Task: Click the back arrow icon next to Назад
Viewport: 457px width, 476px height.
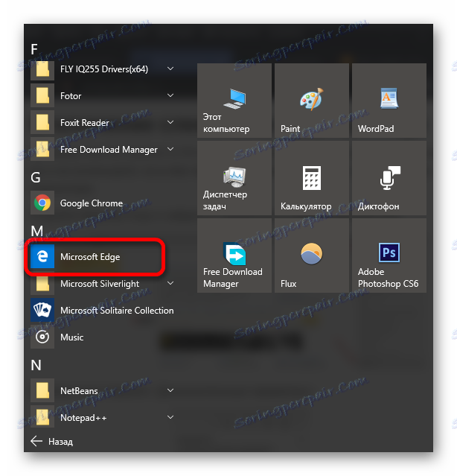Action: tap(36, 441)
